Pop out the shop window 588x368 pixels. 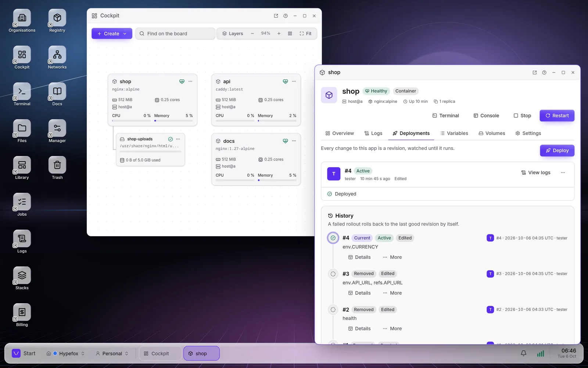(x=535, y=72)
